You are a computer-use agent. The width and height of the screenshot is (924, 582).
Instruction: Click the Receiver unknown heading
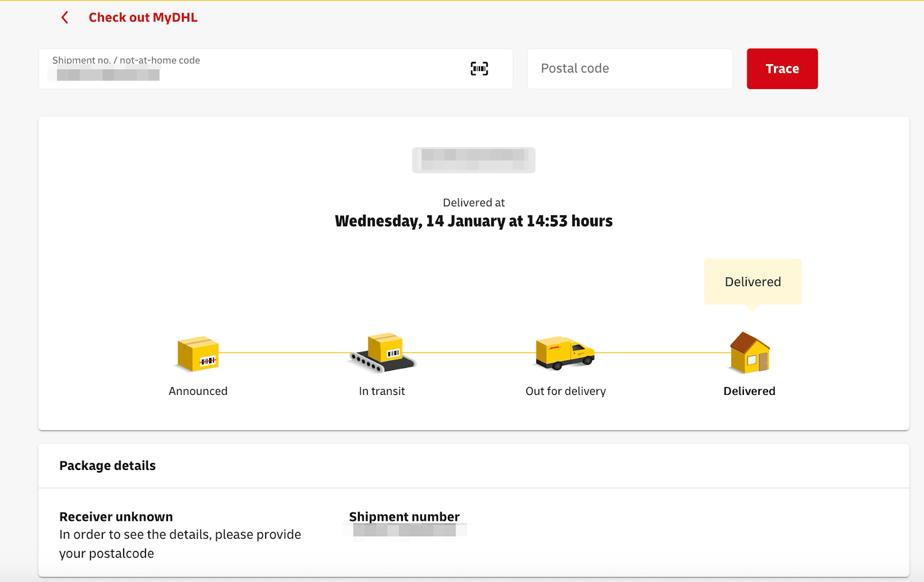pos(116,517)
